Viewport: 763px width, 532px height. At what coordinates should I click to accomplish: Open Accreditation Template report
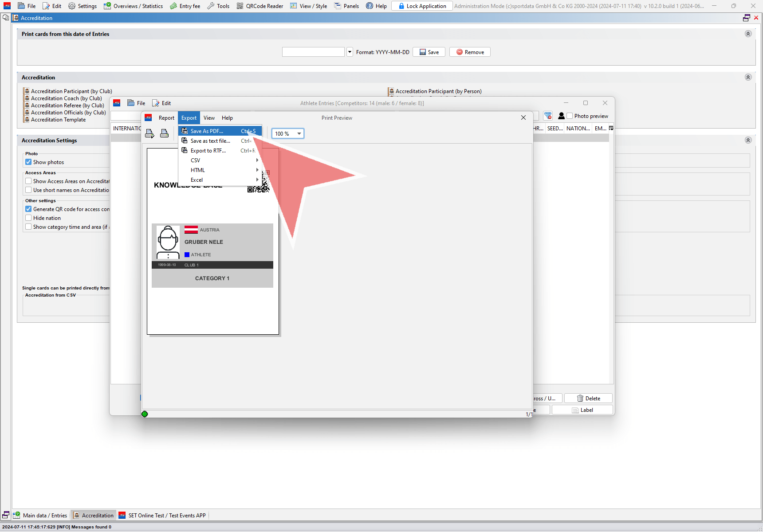point(58,120)
